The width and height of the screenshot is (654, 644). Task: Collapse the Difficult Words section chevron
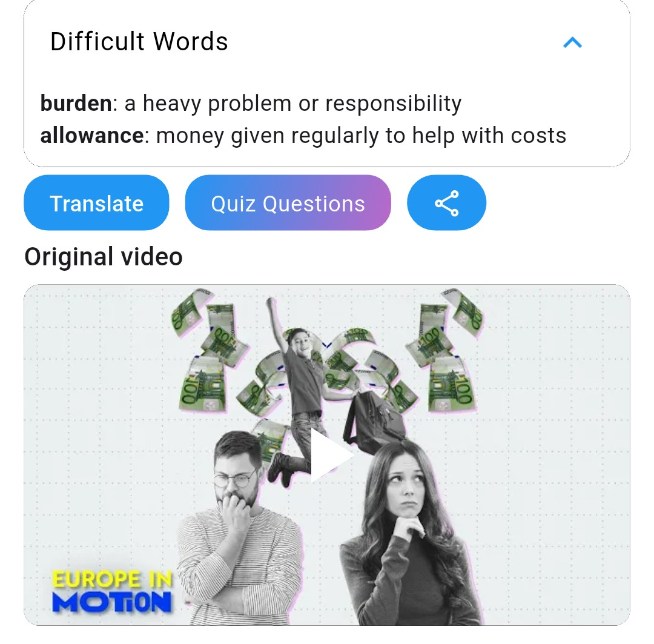click(572, 42)
